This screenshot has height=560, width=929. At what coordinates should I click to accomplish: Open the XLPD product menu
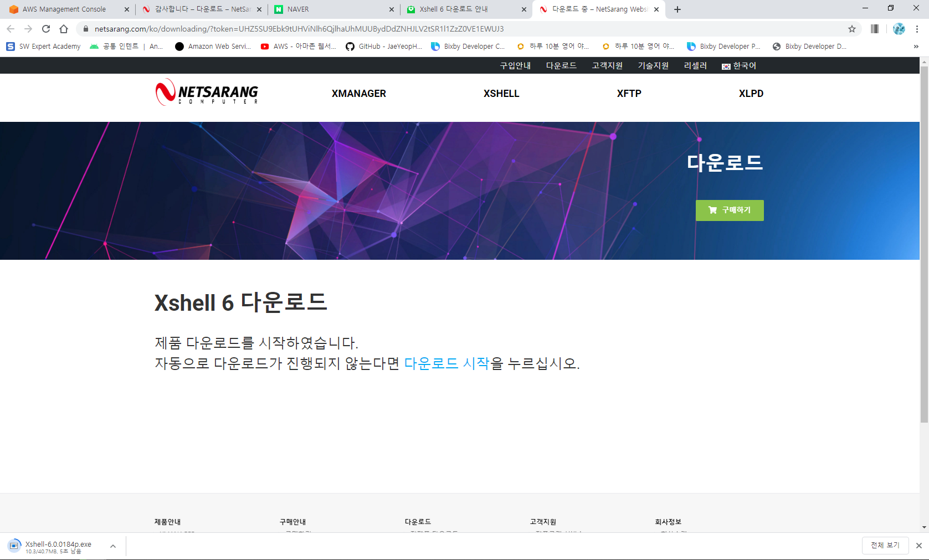click(x=751, y=94)
